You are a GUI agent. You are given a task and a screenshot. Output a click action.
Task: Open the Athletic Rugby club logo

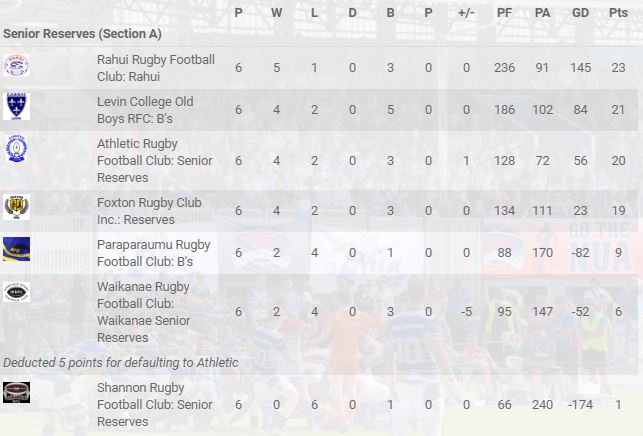click(x=16, y=148)
